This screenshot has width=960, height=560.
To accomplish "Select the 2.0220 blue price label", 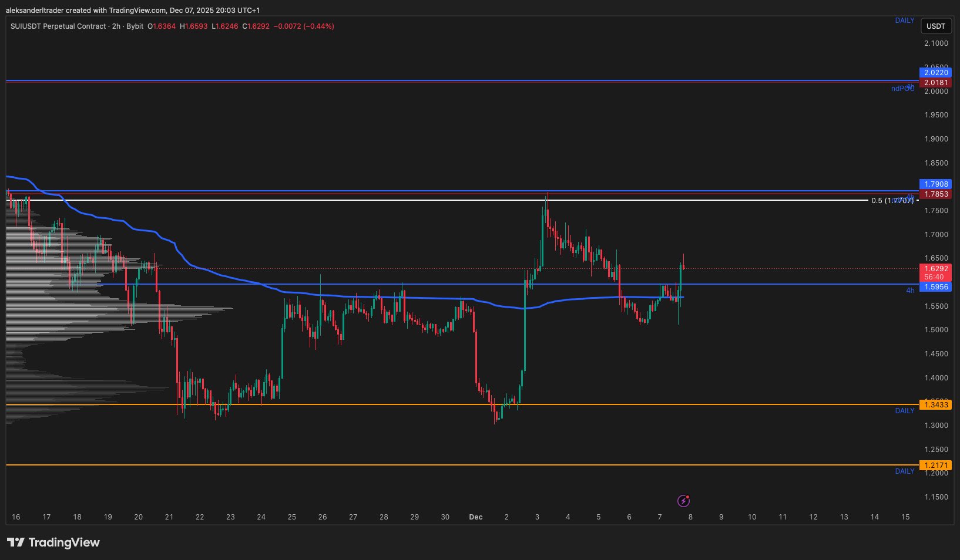I will 935,73.
